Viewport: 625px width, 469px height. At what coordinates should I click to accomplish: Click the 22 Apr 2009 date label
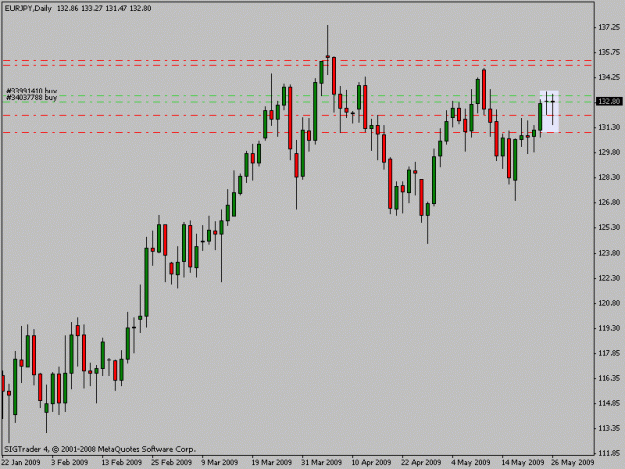click(421, 462)
